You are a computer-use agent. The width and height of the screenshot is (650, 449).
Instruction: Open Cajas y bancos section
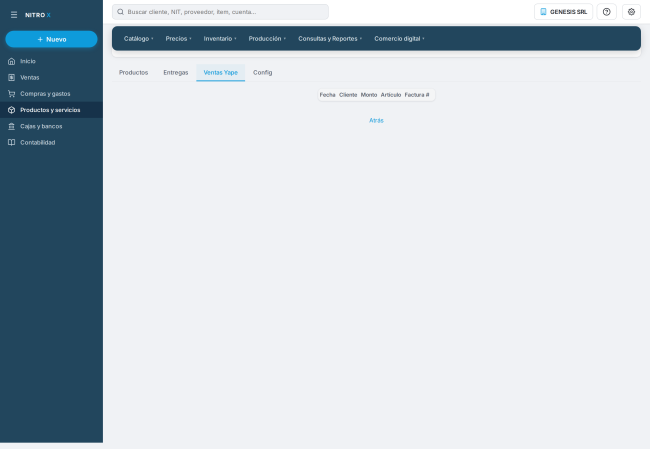(51, 126)
